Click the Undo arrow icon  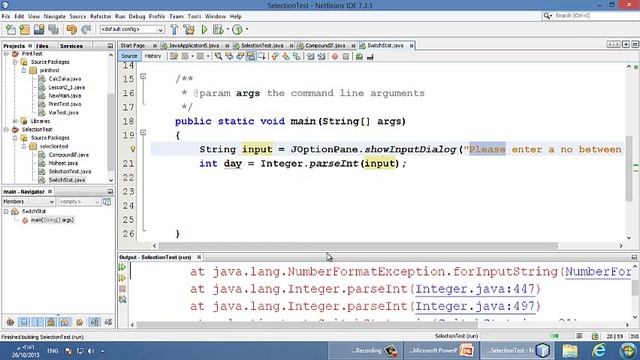tap(72, 29)
